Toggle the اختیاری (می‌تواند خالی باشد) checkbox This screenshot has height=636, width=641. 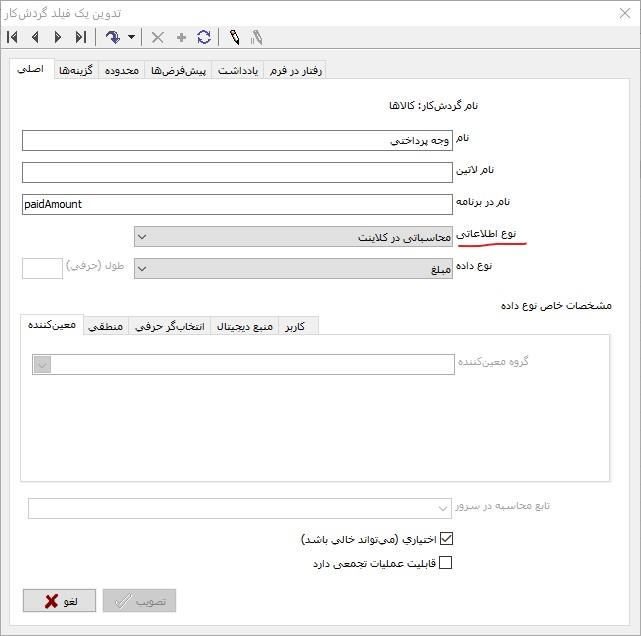[x=446, y=539]
